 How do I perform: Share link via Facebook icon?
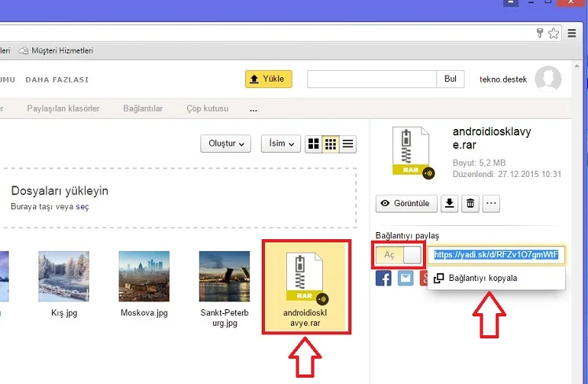coord(384,278)
